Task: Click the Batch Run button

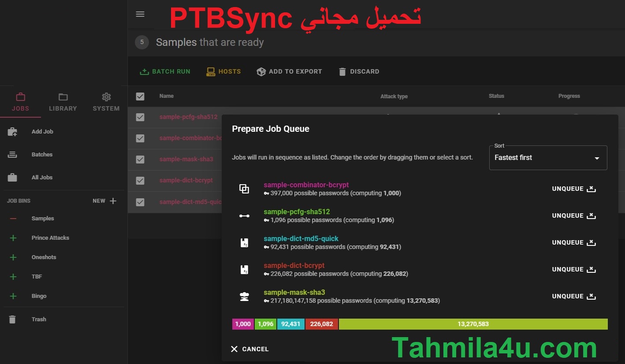Action: [165, 71]
